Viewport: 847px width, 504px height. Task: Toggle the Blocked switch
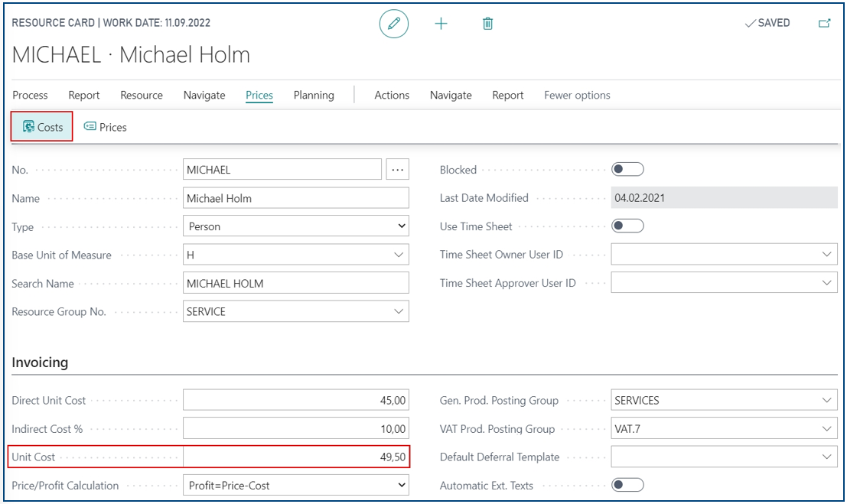click(627, 170)
